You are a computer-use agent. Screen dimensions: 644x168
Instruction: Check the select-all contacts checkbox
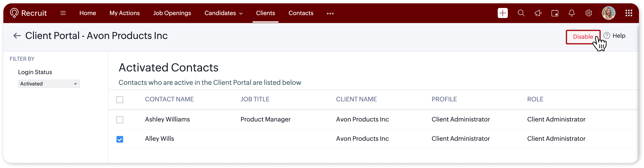120,100
